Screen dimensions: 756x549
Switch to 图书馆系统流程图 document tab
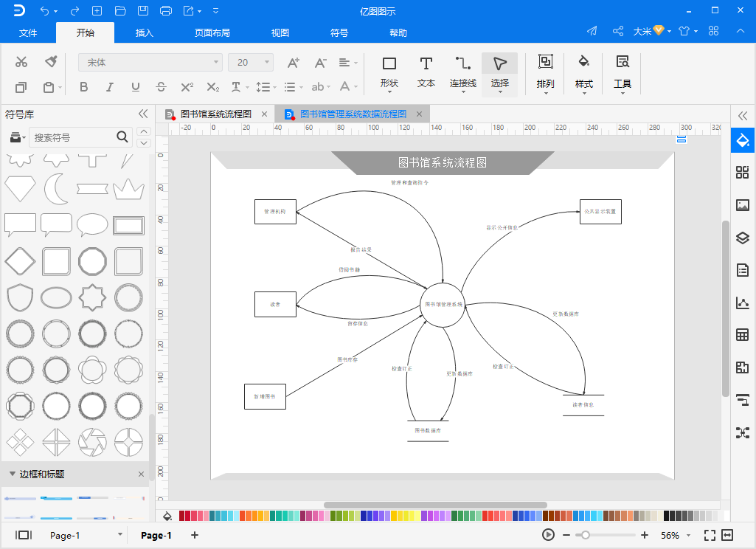[x=216, y=114]
